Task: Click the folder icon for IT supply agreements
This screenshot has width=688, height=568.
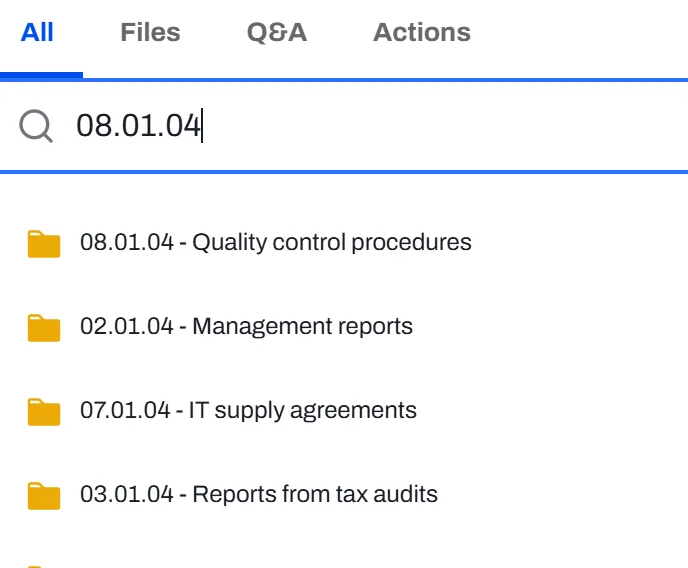Action: tap(44, 412)
